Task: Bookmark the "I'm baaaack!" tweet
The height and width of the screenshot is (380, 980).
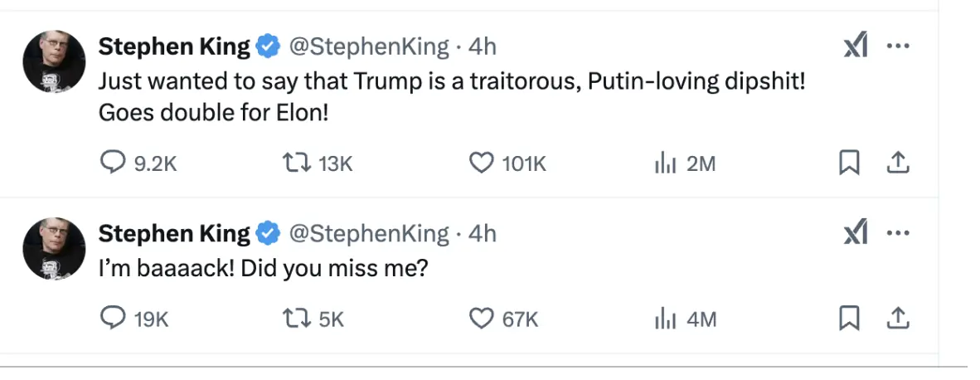Action: pos(847,318)
